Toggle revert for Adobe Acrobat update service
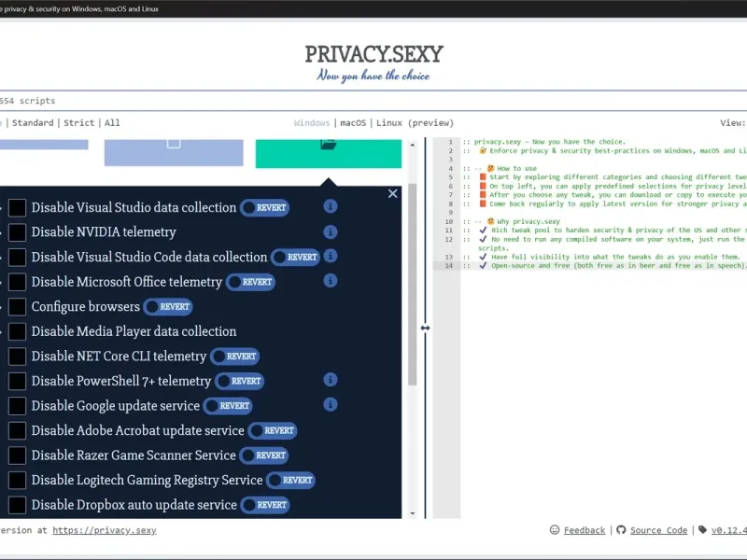The image size is (747, 560). [273, 430]
